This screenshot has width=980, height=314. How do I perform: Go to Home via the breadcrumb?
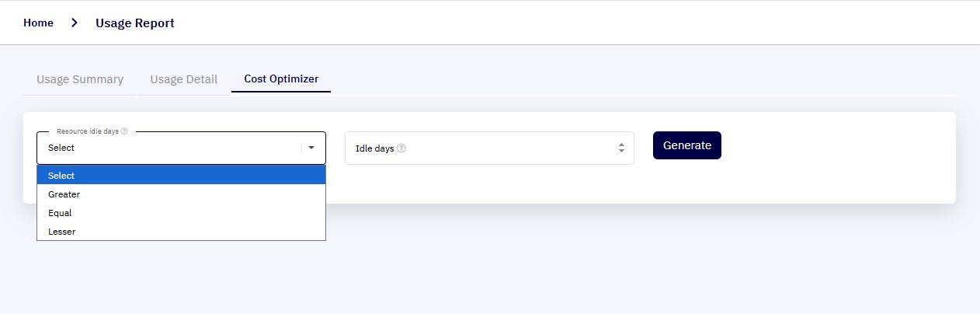[x=38, y=23]
